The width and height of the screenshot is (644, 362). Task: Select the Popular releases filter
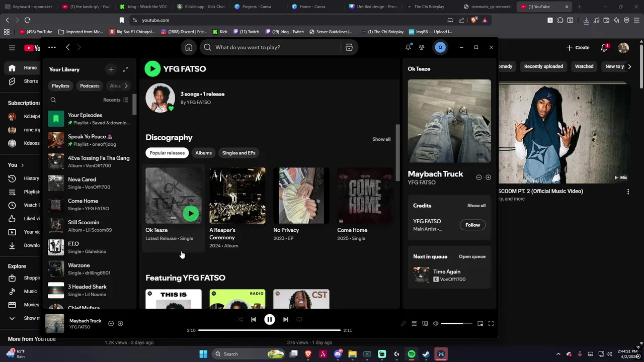[167, 153]
